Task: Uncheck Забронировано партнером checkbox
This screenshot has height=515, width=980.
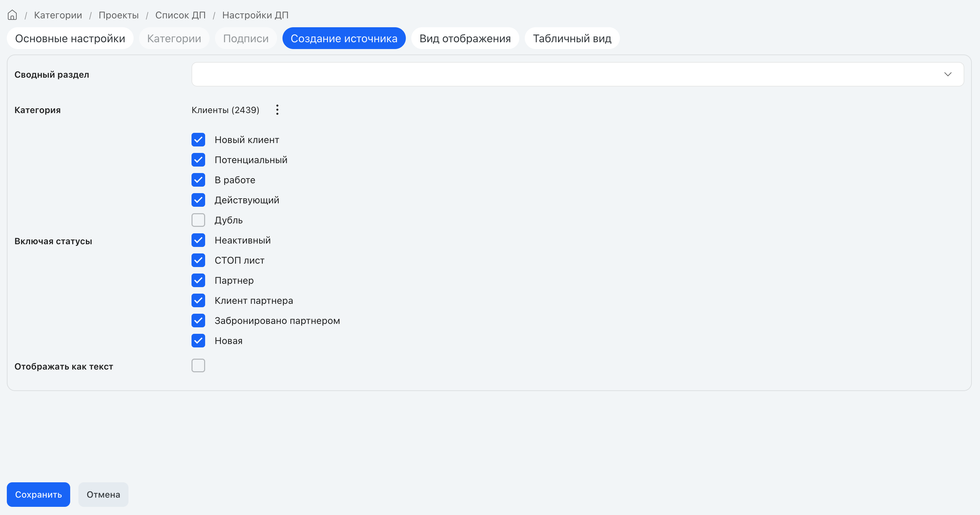Action: 198,321
